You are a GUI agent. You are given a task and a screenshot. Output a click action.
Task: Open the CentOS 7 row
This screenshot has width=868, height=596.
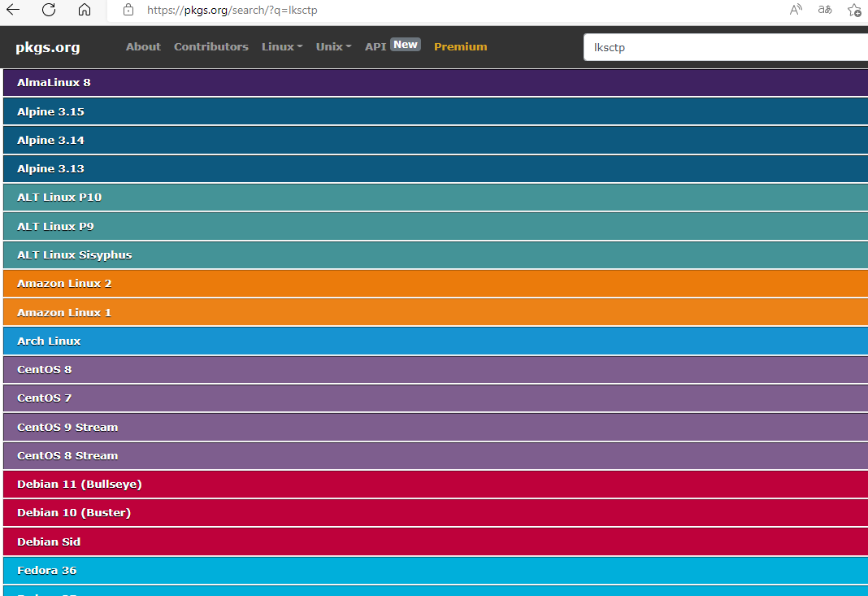coord(436,398)
